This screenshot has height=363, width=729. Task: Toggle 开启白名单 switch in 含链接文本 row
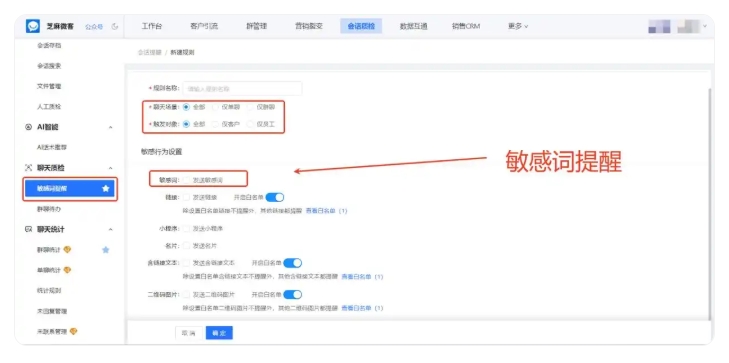tap(293, 263)
